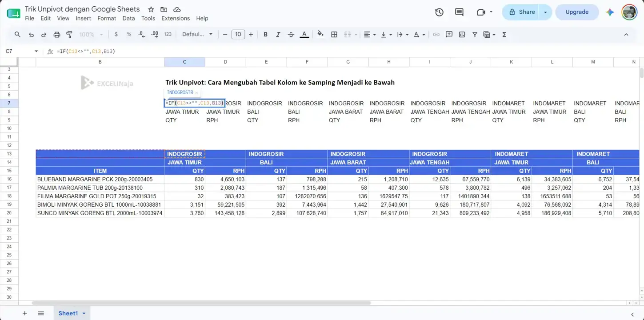Open the font family dropdown

[197, 34]
